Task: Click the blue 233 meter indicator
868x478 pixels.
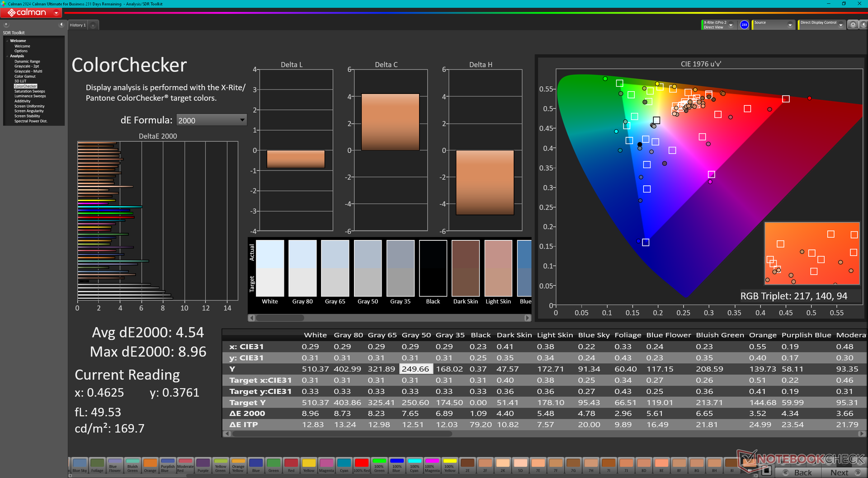Action: [744, 25]
